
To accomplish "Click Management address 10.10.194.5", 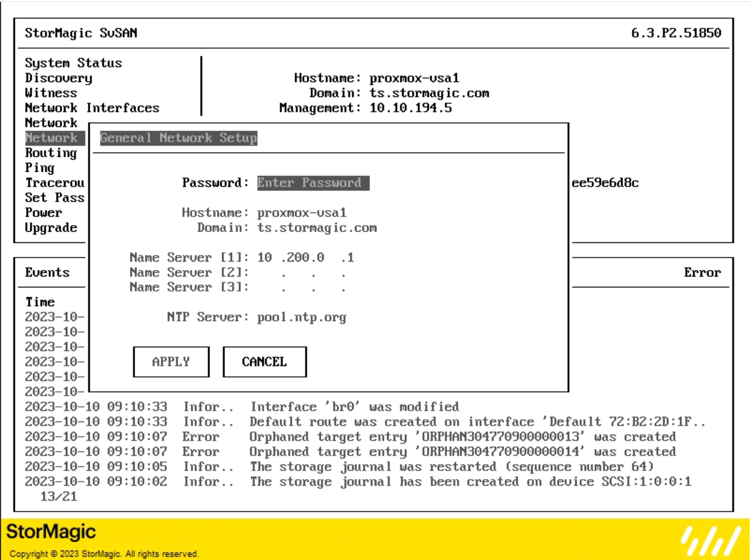I will tap(411, 108).
